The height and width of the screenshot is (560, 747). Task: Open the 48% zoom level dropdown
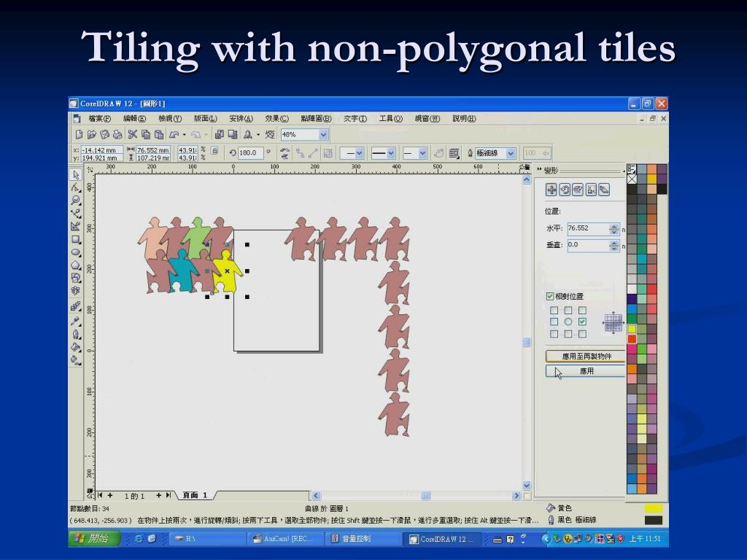point(323,135)
